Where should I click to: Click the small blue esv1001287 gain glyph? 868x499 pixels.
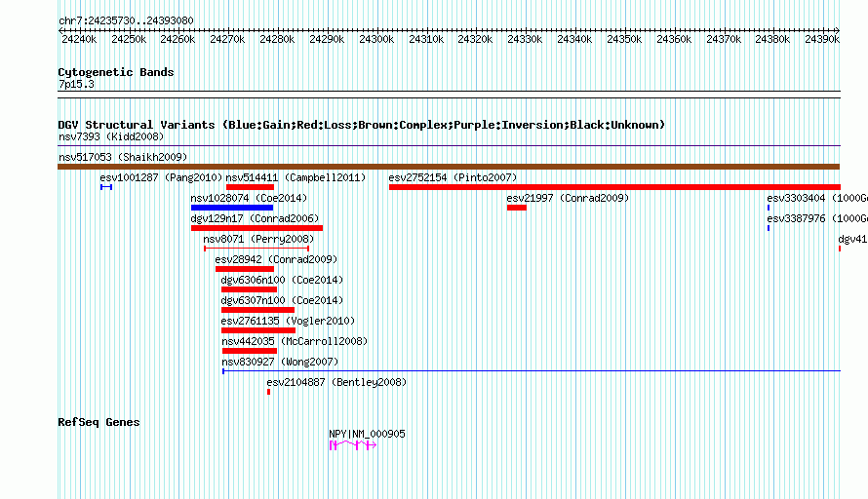(x=106, y=187)
